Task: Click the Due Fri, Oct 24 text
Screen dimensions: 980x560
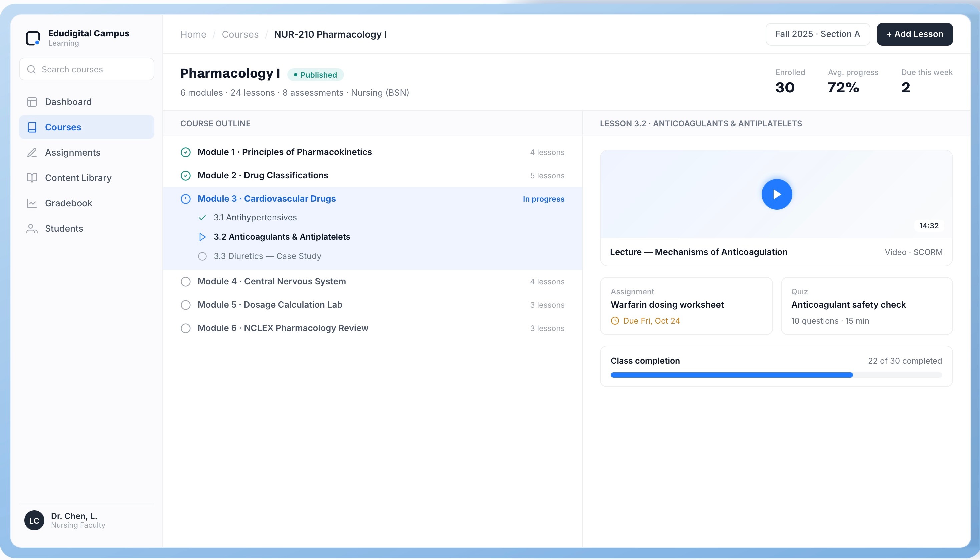Action: click(651, 321)
